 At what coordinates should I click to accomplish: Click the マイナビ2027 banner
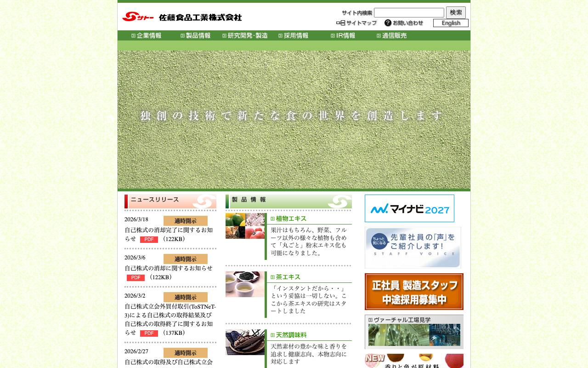(x=409, y=208)
